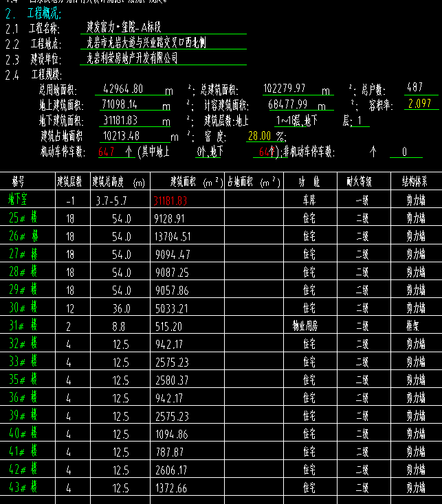Click area value 13784.51
Image resolution: width=442 pixels, height=504 pixels.
click(x=173, y=237)
